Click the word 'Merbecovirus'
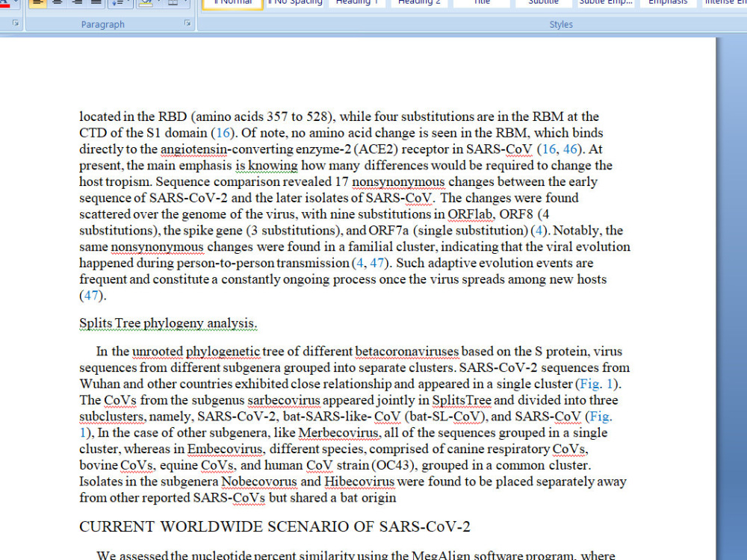Viewport: 747px width, 560px height. (x=338, y=433)
